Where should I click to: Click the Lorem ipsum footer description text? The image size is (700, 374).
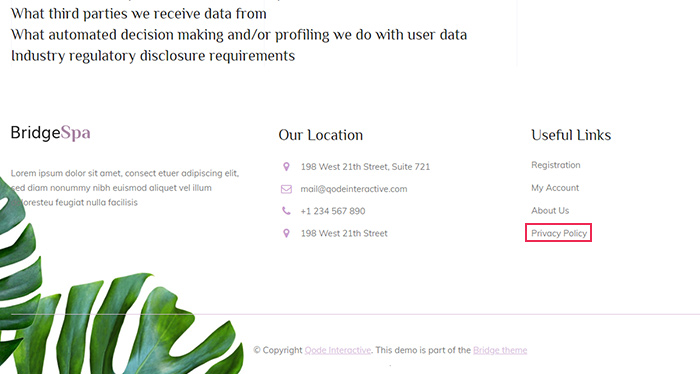click(125, 188)
